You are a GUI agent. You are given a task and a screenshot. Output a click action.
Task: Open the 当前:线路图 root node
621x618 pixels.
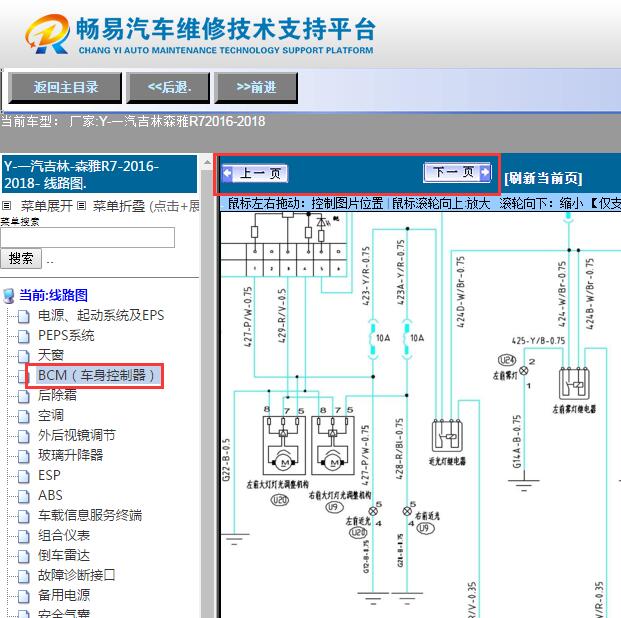tap(53, 296)
